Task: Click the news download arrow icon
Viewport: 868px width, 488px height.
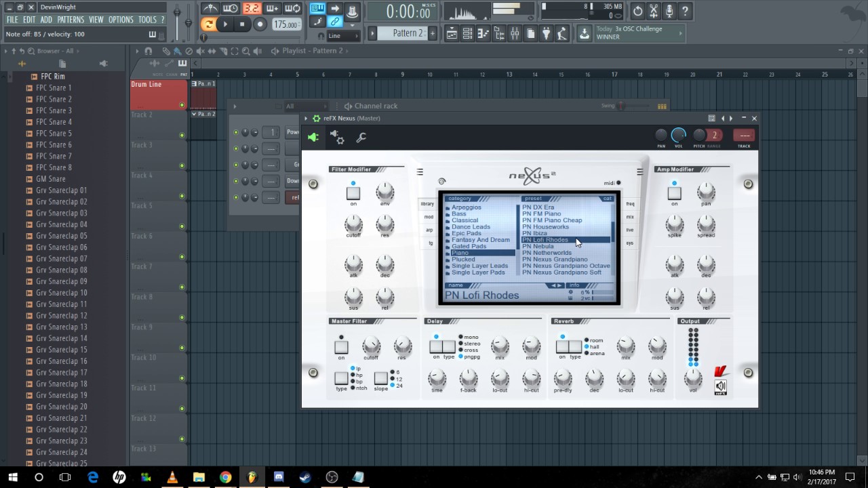Action: 584,33
